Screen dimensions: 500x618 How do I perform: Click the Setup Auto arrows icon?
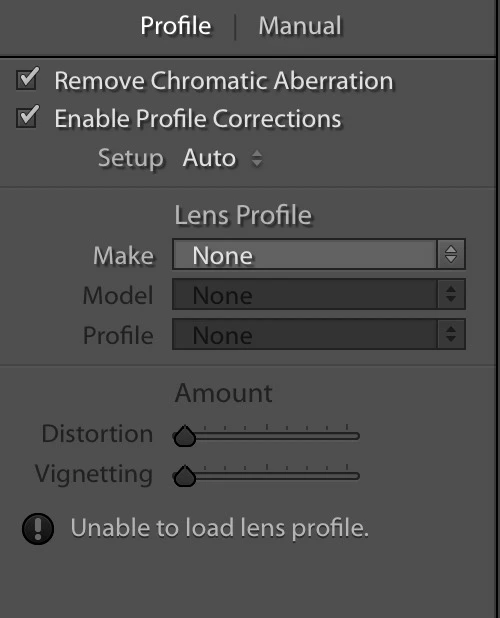pos(257,158)
